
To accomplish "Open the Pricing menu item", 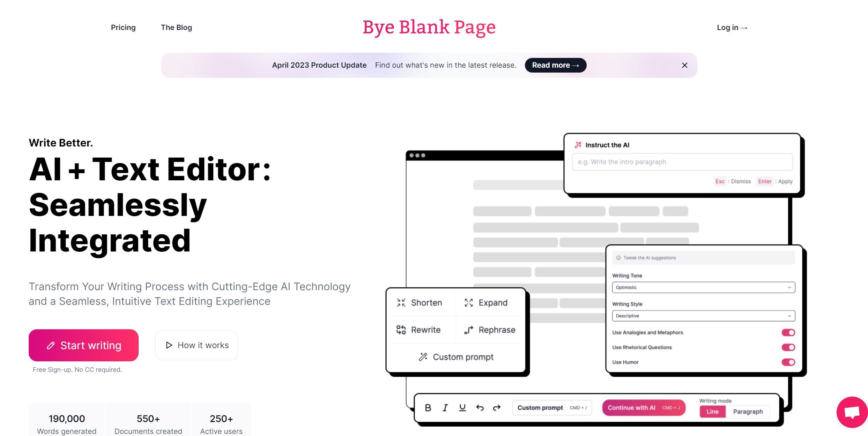I will click(x=123, y=27).
